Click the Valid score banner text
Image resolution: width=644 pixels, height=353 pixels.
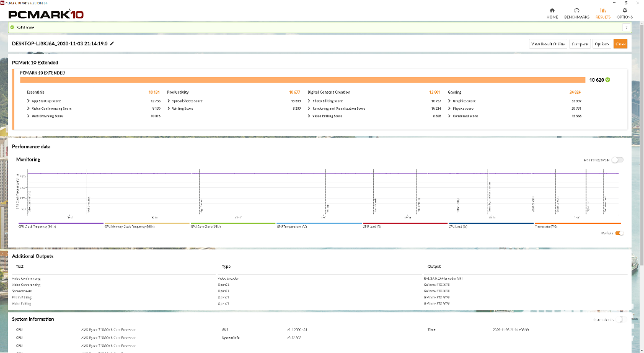coord(25,27)
